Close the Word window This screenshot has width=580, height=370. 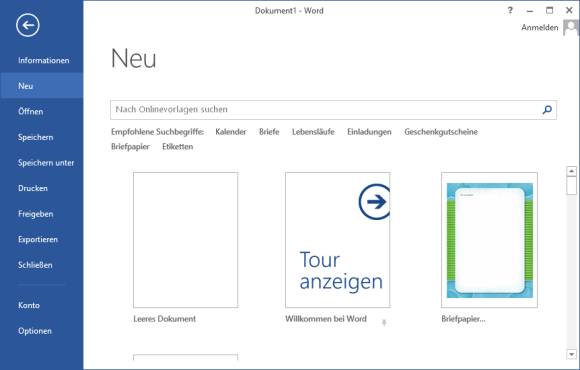pos(569,10)
